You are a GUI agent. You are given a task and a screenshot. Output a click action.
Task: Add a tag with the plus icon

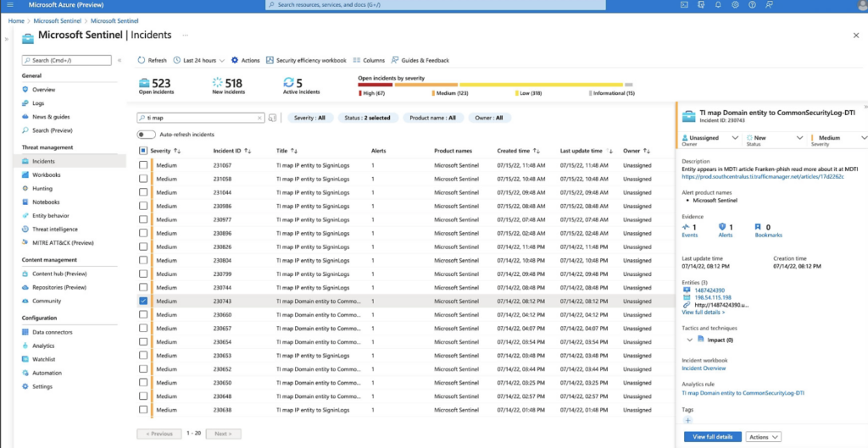687,420
